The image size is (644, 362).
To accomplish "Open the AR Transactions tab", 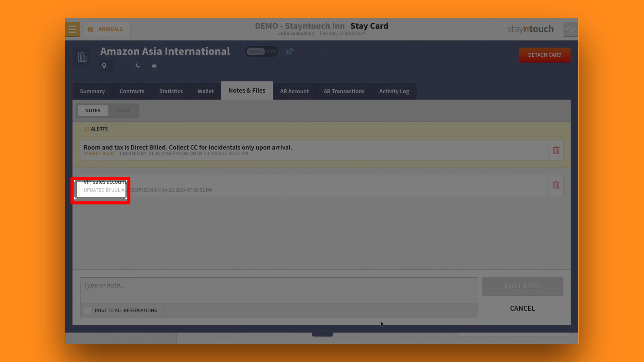I will pos(344,91).
